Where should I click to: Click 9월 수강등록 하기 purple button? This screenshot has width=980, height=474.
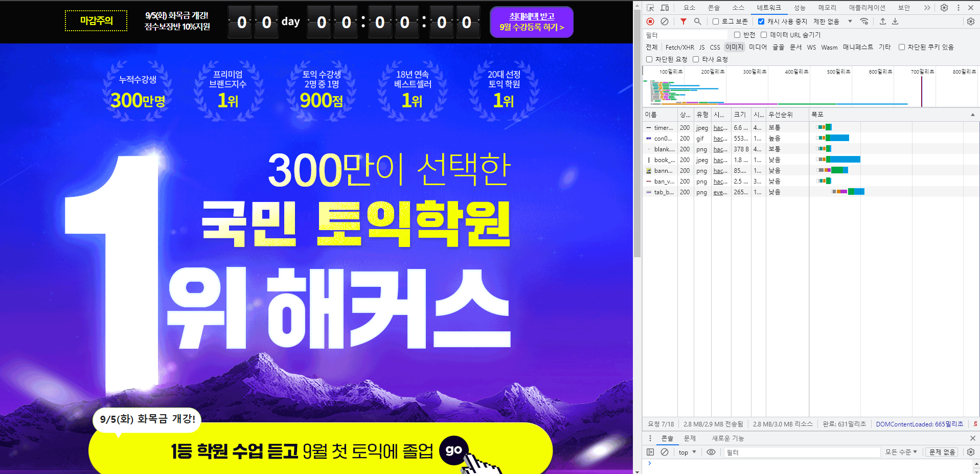point(532,22)
